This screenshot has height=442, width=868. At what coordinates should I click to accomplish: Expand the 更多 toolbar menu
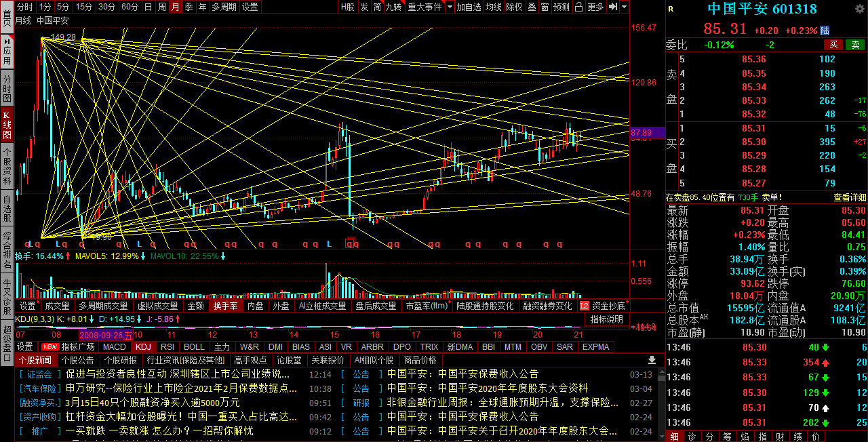point(595,7)
